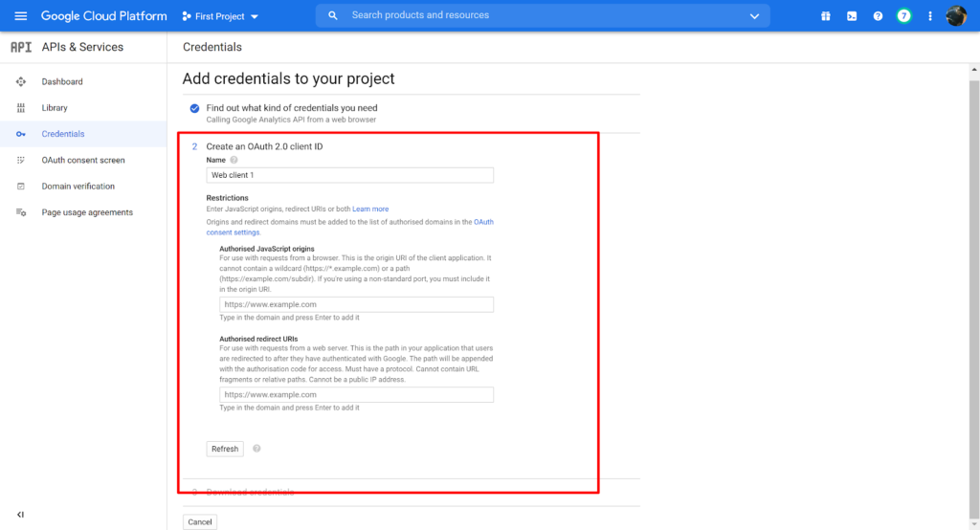Open the hamburger navigation menu
Image resolution: width=980 pixels, height=530 pixels.
21,16
